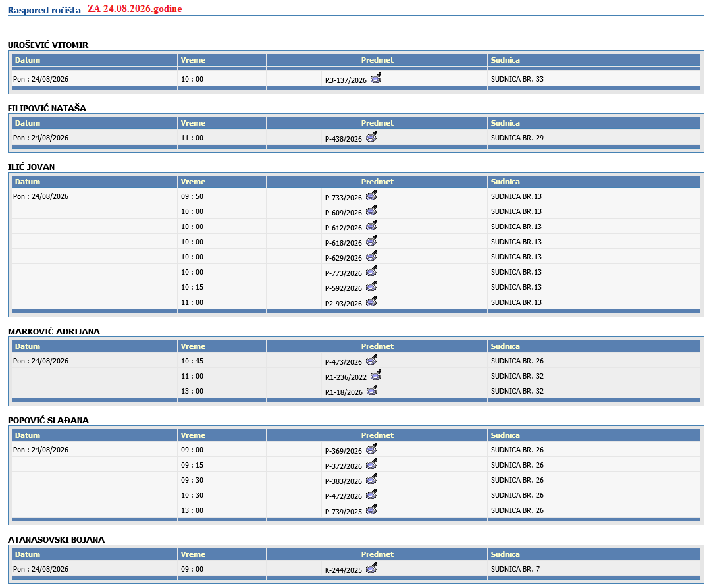Open case icon for P-592/2026

tap(371, 286)
